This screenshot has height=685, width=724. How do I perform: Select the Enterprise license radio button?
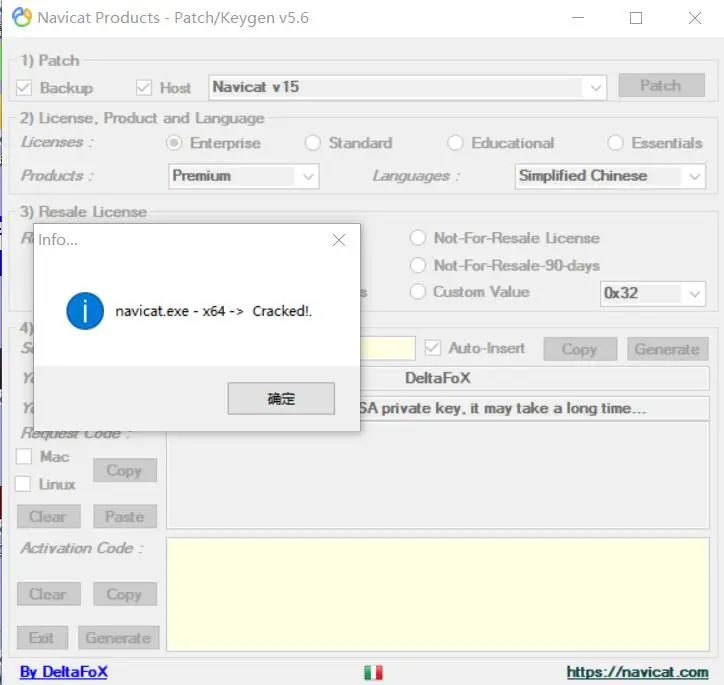pos(174,143)
